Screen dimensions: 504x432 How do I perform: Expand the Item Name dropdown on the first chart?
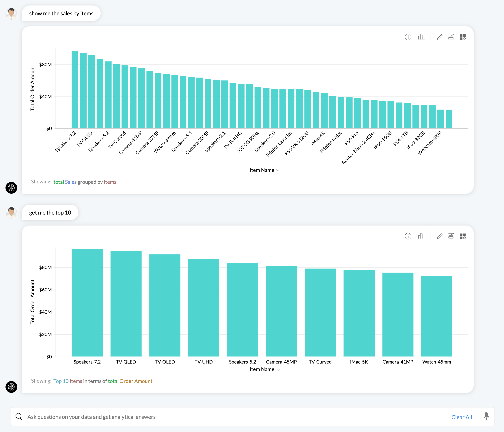pos(265,170)
